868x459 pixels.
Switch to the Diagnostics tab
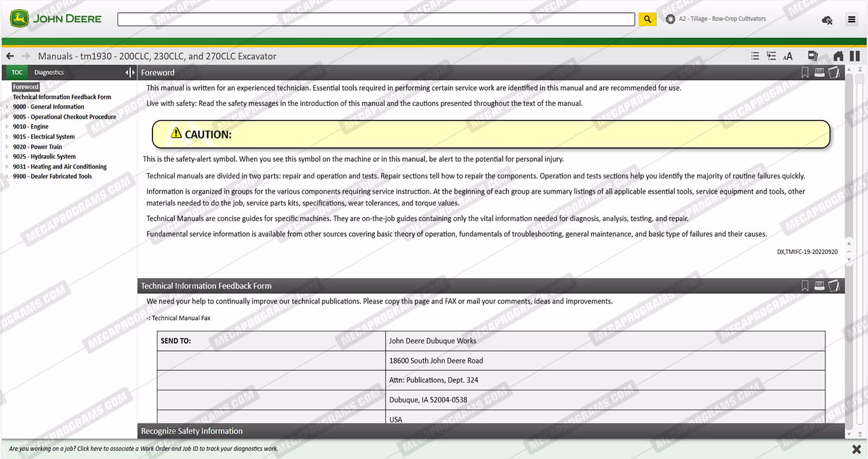(49, 73)
